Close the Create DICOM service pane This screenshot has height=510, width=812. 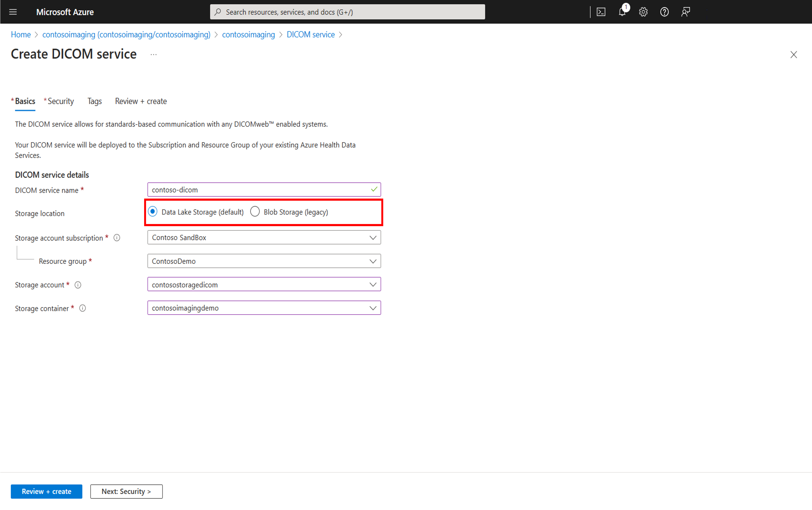pos(794,55)
